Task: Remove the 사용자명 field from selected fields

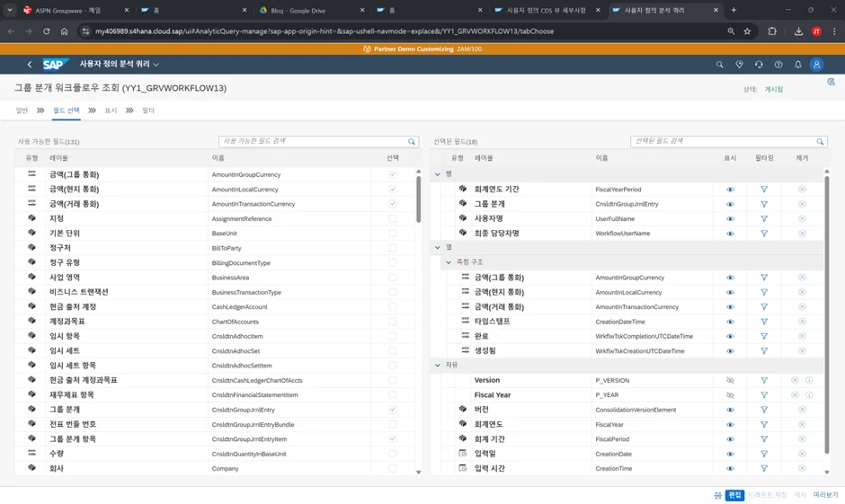Action: [x=802, y=218]
